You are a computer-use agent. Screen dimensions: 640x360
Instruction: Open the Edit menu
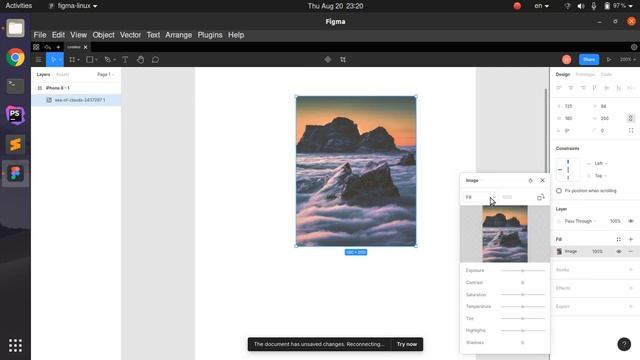click(58, 35)
